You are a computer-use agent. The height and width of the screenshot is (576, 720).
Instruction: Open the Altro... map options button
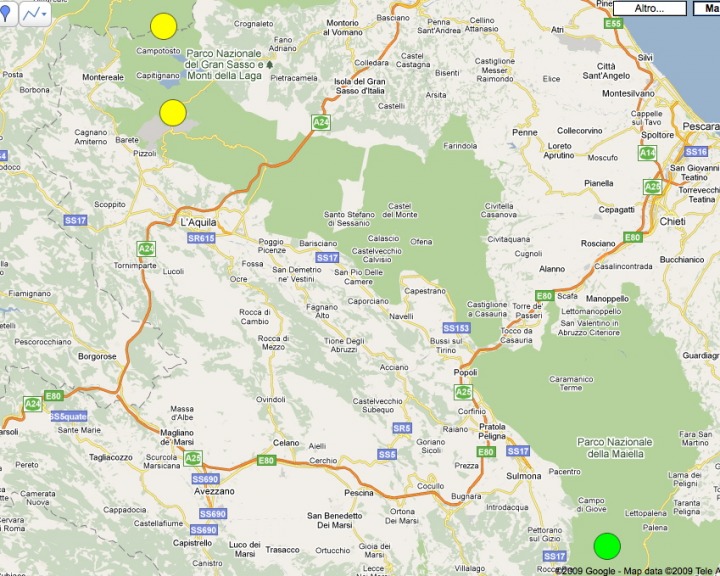(x=649, y=8)
